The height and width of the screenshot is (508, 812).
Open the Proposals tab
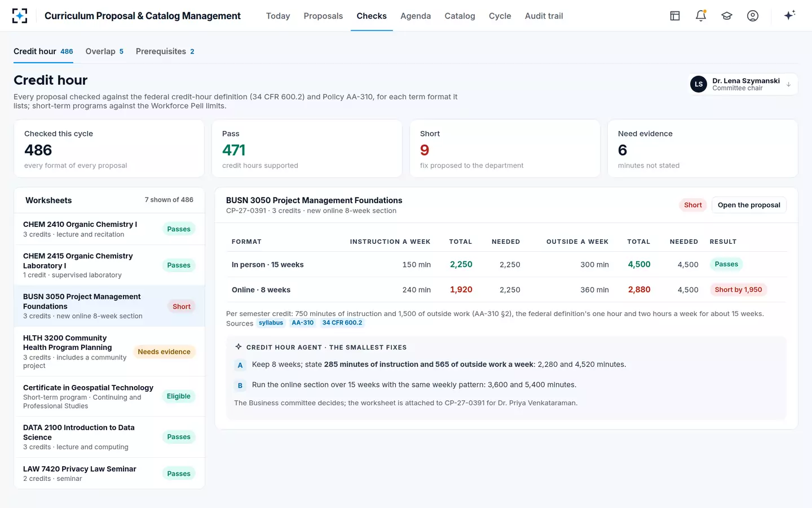point(323,16)
